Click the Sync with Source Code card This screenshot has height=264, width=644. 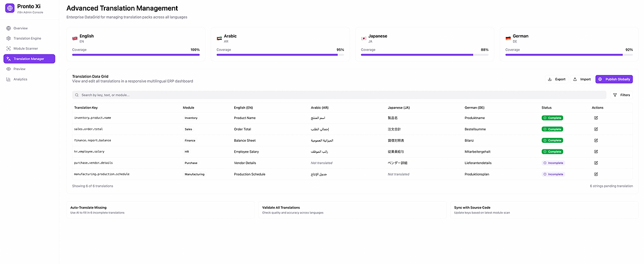click(x=545, y=210)
